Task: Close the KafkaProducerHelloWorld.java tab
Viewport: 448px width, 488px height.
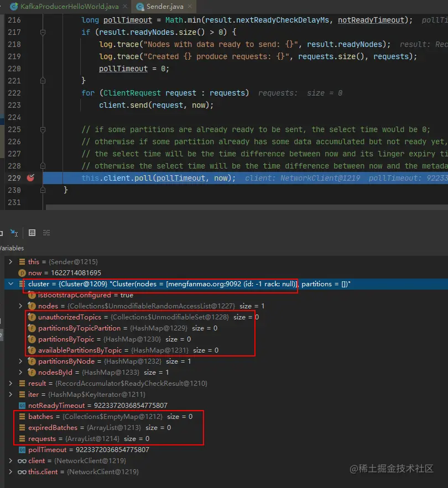Action: (x=125, y=6)
